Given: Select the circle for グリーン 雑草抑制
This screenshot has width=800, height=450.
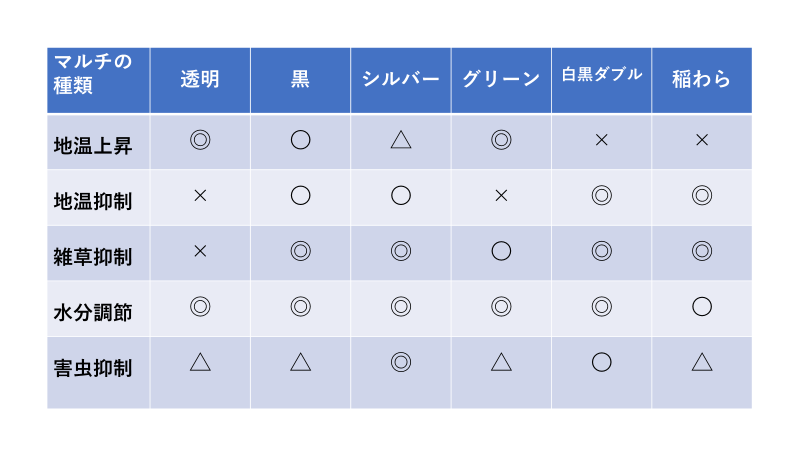Looking at the screenshot, I should pos(501,252).
